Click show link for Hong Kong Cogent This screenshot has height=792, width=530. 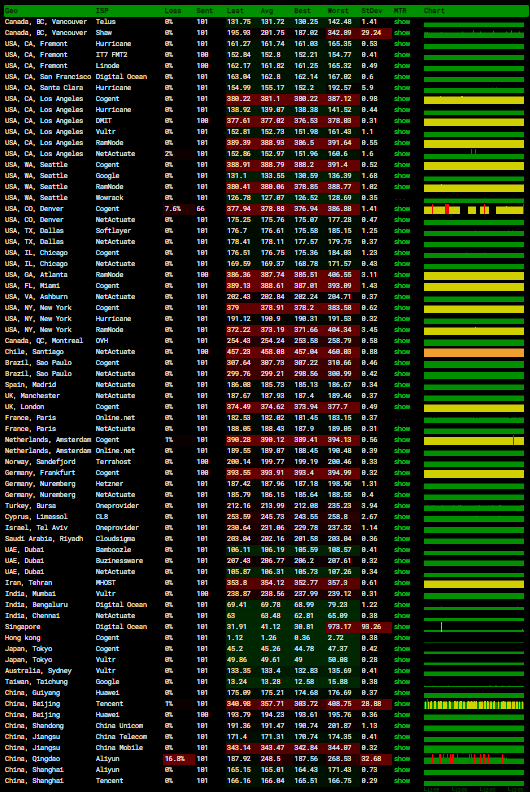click(402, 638)
